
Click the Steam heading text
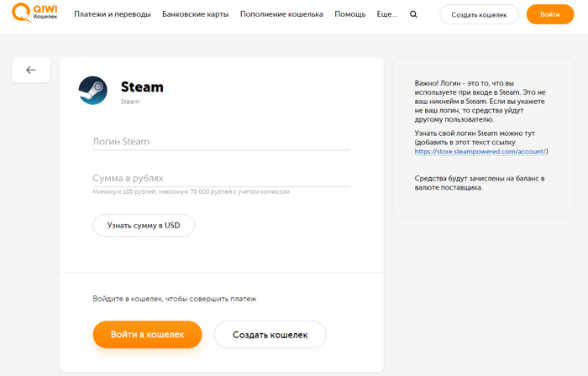(142, 87)
